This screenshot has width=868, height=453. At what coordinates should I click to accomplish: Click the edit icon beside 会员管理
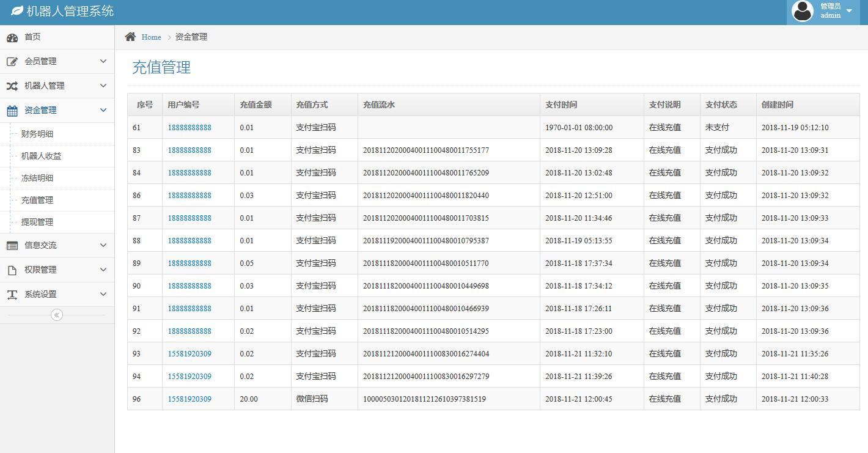click(x=12, y=62)
